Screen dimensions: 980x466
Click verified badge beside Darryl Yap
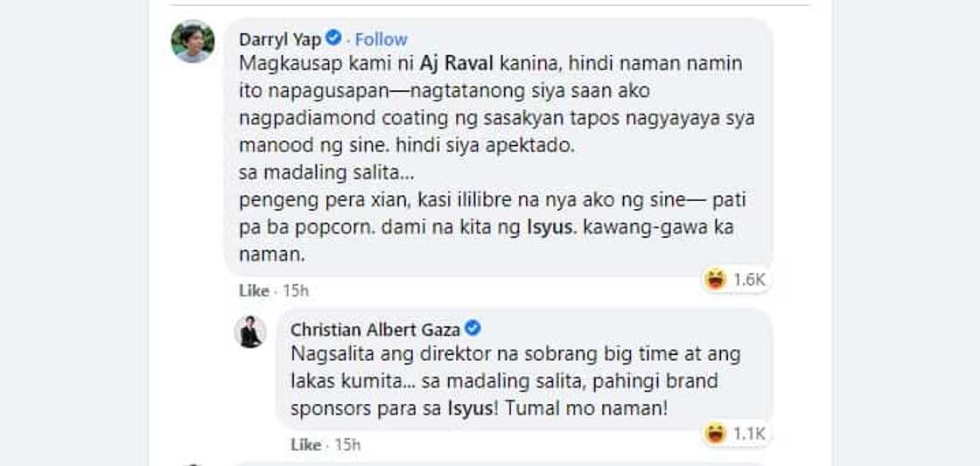(x=333, y=38)
